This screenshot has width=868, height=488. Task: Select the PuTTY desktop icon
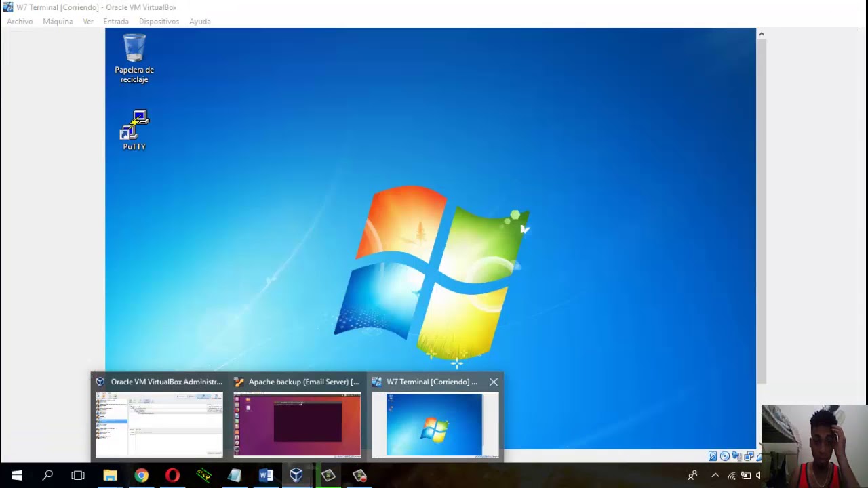[134, 130]
